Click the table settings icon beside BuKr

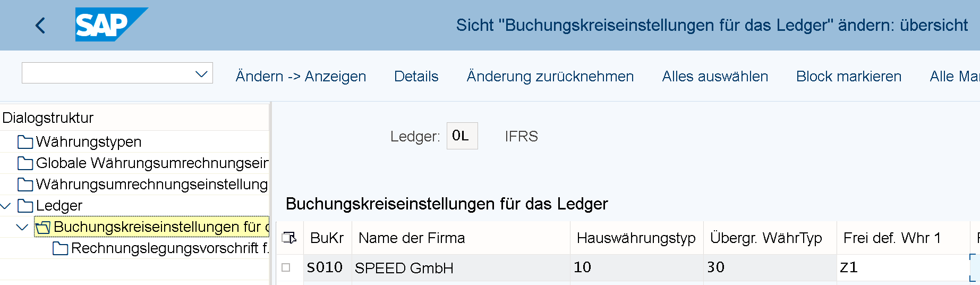(x=289, y=238)
